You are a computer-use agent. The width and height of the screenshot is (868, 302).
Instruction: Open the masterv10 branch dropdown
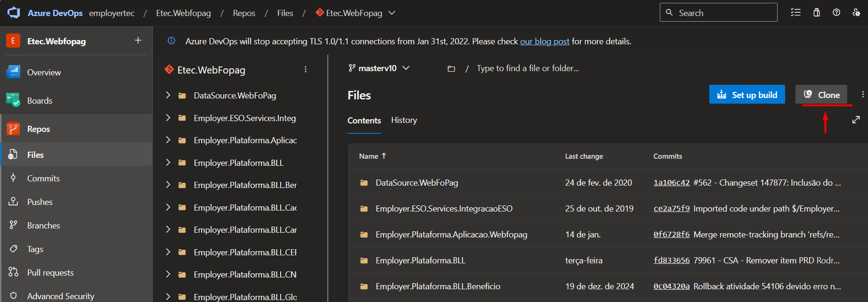379,68
